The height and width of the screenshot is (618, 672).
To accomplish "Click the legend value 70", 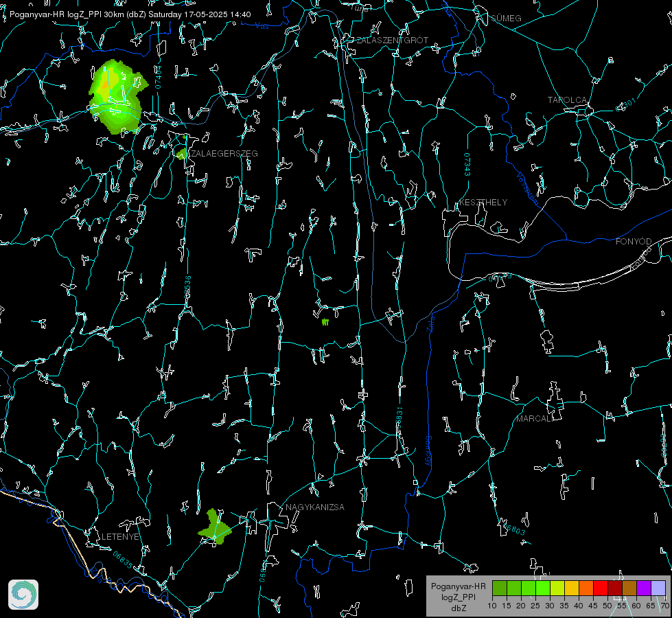I will coord(664,606).
